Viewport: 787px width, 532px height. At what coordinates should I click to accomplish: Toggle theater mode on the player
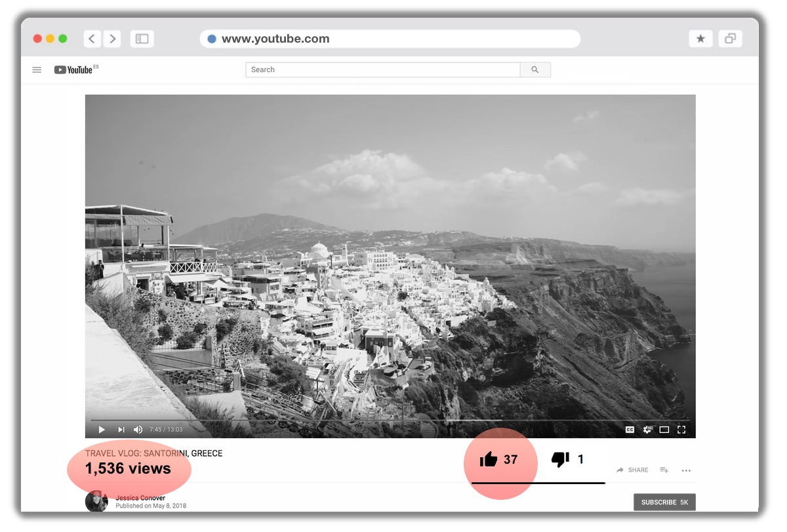[x=664, y=430]
